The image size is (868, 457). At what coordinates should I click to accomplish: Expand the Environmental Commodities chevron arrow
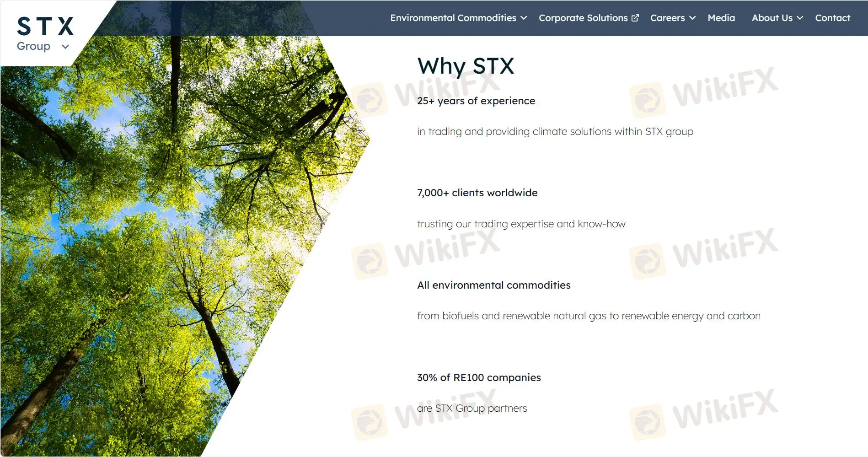(524, 18)
